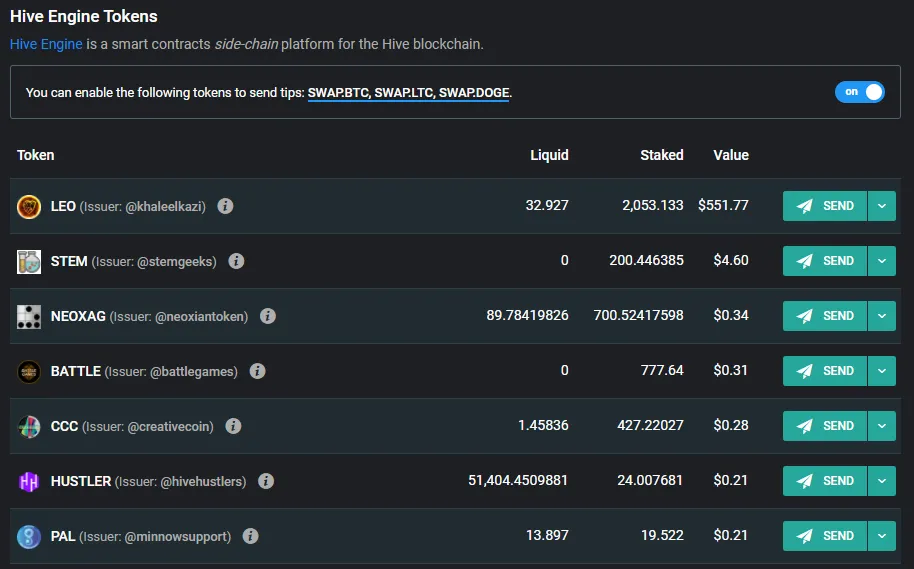The image size is (914, 569).
Task: Click the Hive Engine Tokens heading
Action: click(84, 16)
